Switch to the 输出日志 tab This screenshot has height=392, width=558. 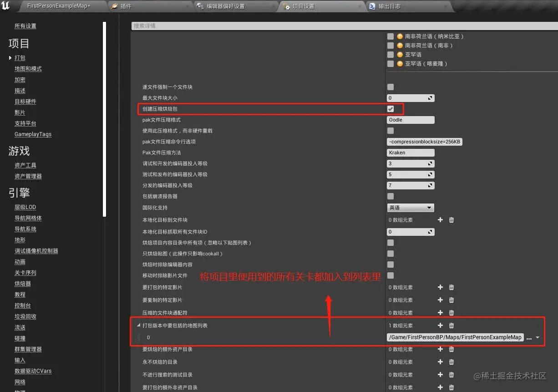[409, 6]
